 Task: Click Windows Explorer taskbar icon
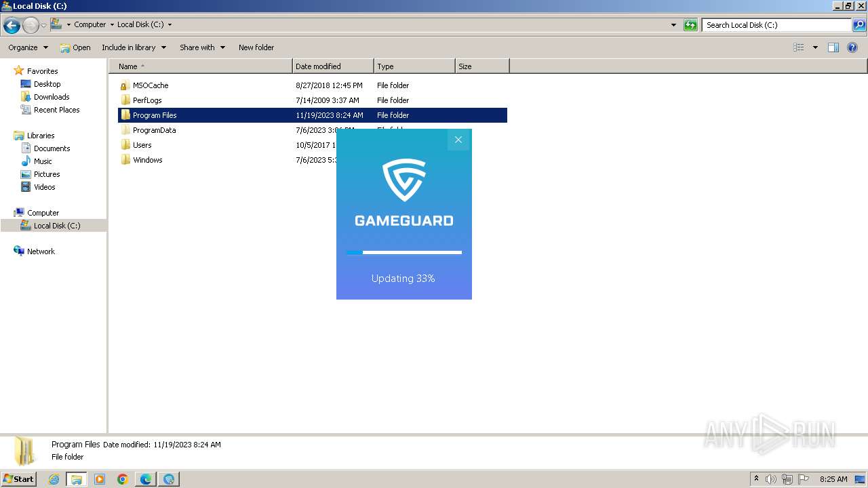click(77, 479)
